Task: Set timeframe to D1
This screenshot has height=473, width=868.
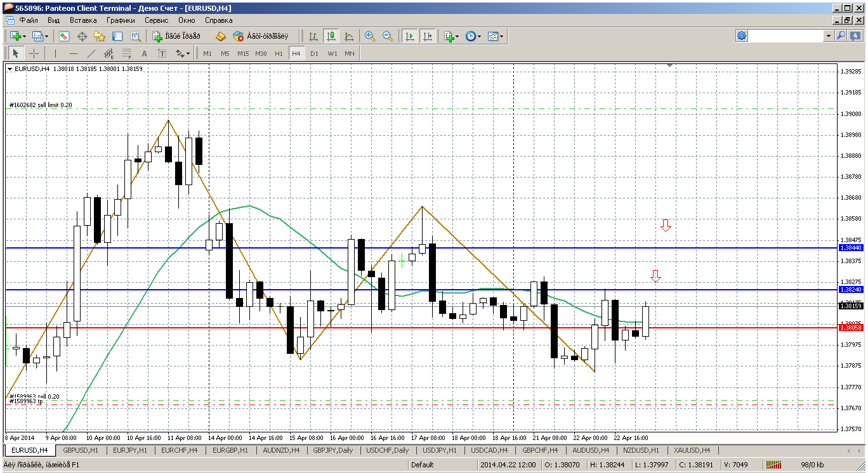Action: pyautogui.click(x=314, y=53)
